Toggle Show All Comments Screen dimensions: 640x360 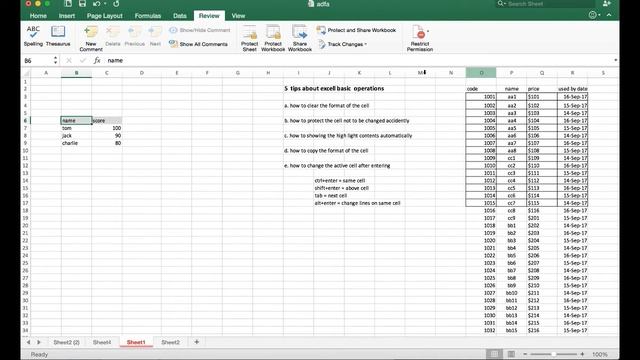click(x=198, y=44)
